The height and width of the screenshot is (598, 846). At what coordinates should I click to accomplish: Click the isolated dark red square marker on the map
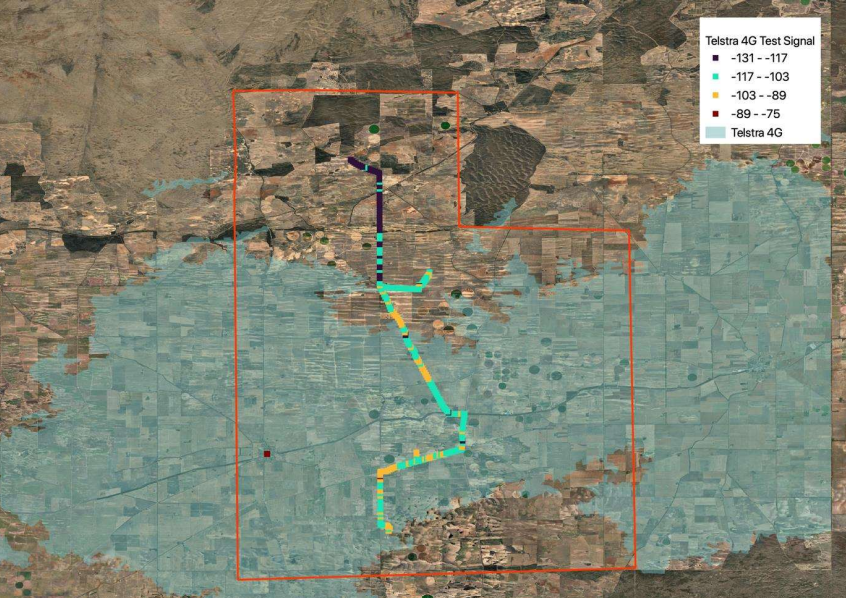[267, 454]
